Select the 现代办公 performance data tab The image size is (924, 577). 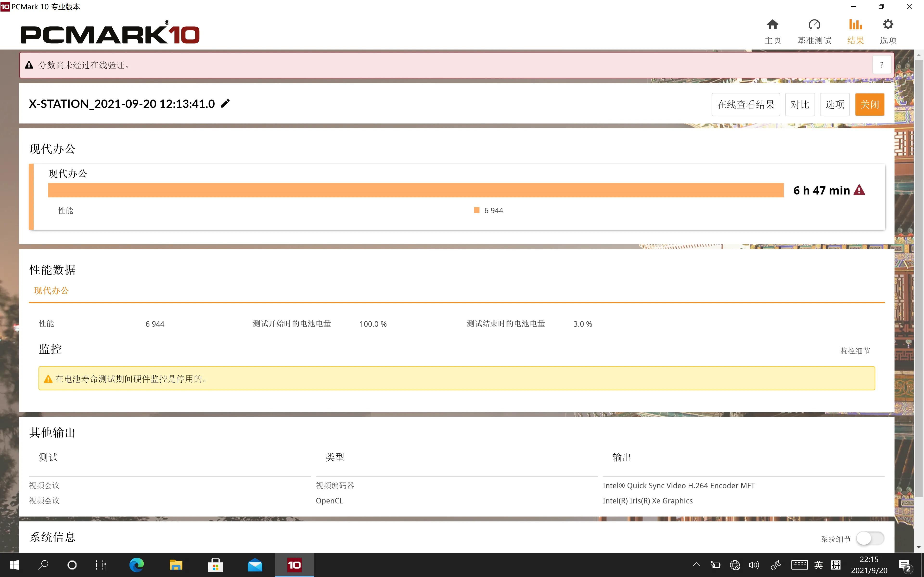(51, 291)
